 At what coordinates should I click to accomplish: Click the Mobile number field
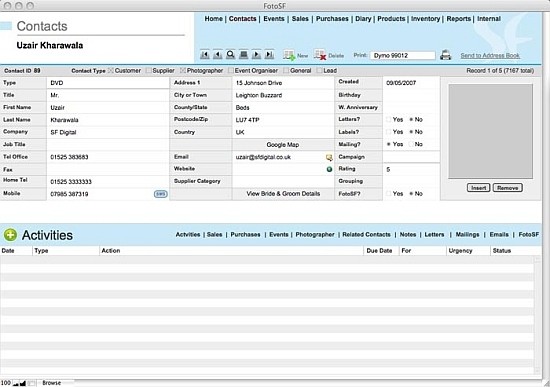[101, 194]
